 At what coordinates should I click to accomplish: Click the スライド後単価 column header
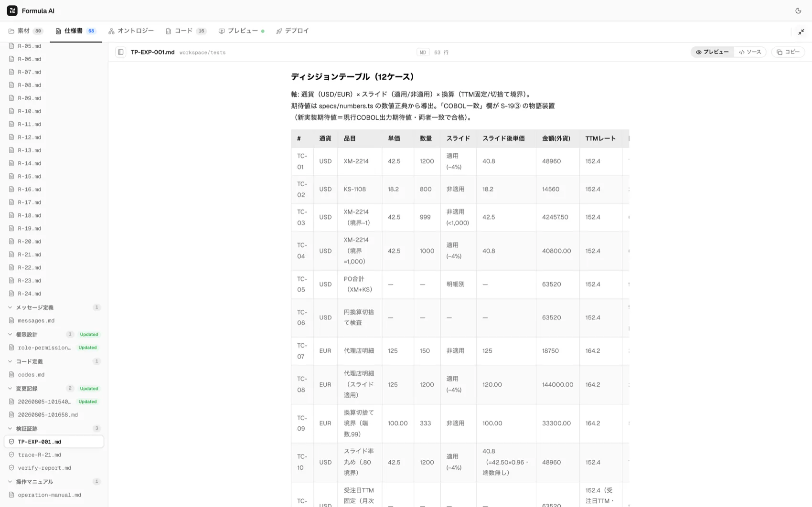point(503,138)
